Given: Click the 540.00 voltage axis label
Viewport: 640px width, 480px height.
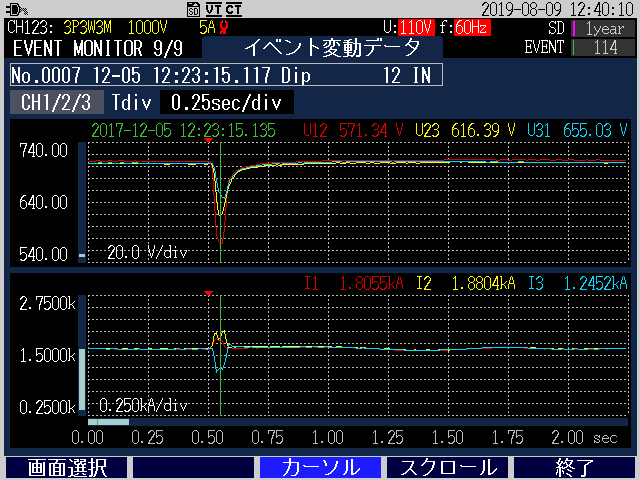Looking at the screenshot, I should click(44, 254).
